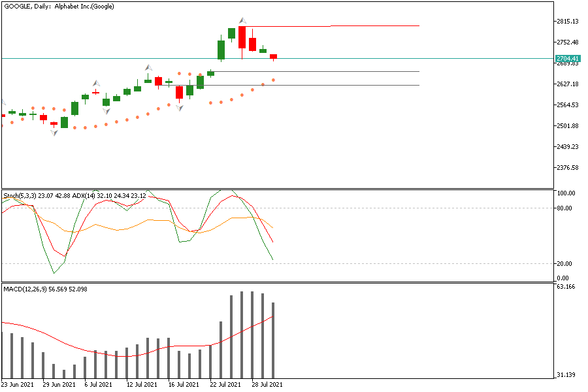Click the lowest up fractal arrow above the red doji
588x392 pixels.
(x=97, y=83)
